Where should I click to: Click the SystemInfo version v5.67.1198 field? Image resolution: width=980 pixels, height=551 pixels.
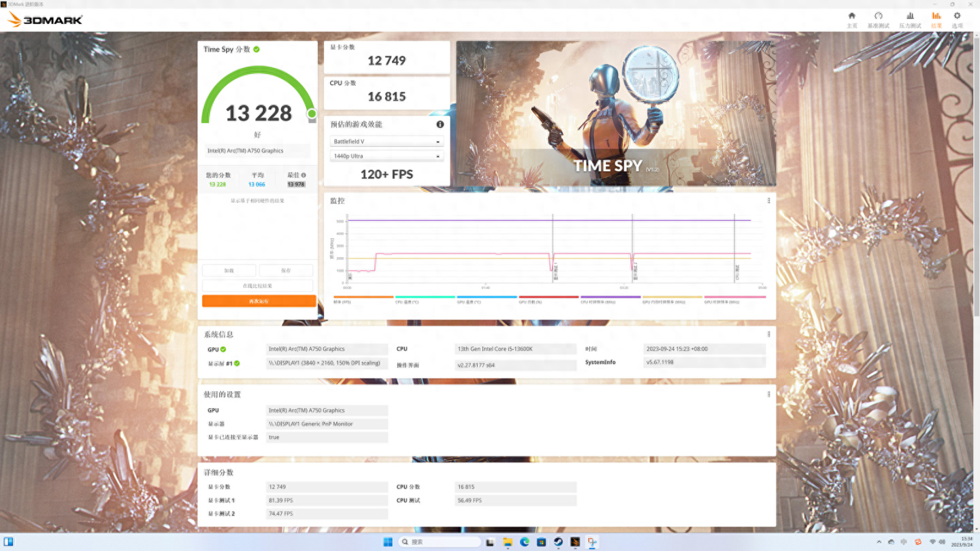(704, 363)
